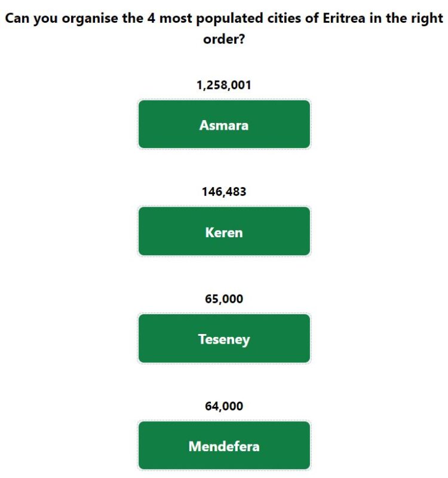
Task: Click the word Eritrea in the question
Action: [x=344, y=18]
